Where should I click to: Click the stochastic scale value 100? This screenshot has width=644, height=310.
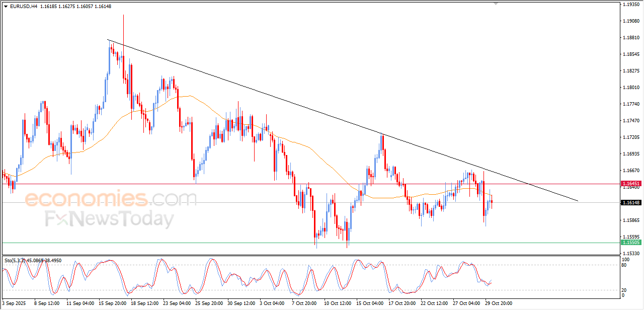coord(626,260)
